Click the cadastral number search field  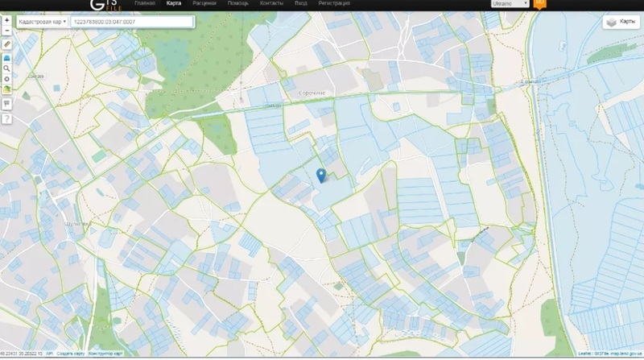pyautogui.click(x=131, y=22)
